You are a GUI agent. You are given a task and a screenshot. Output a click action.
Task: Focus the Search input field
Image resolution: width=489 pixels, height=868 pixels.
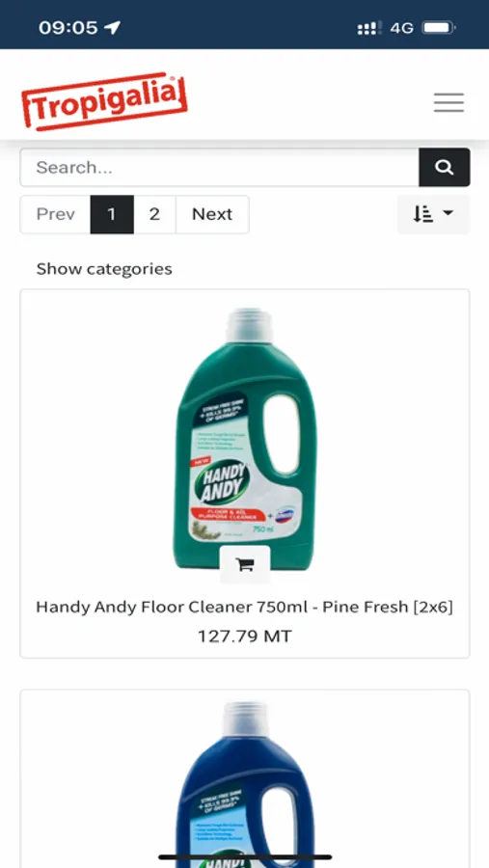pos(219,167)
